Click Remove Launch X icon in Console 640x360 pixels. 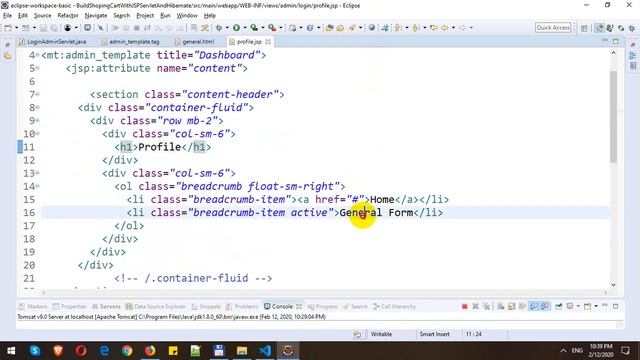coord(476,306)
